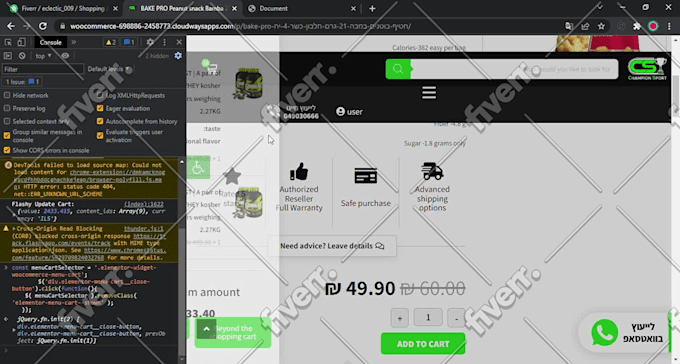Screen dimensions: 680x364
Task: Open DevTools settings gear beside warnings count
Action: 150,42
